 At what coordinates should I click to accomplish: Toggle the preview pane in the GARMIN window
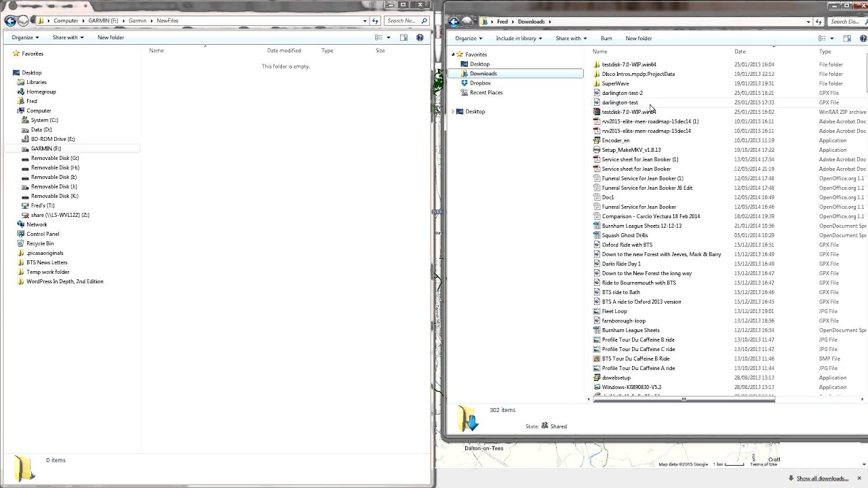[403, 37]
